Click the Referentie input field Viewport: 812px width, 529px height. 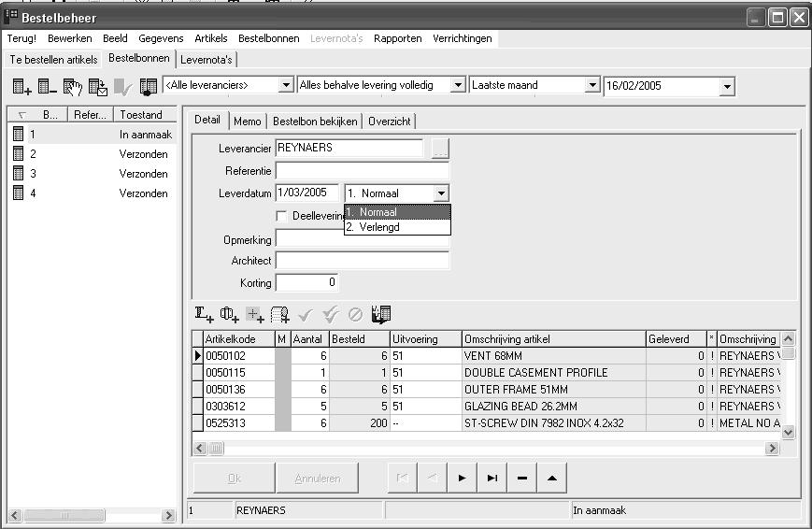click(362, 171)
